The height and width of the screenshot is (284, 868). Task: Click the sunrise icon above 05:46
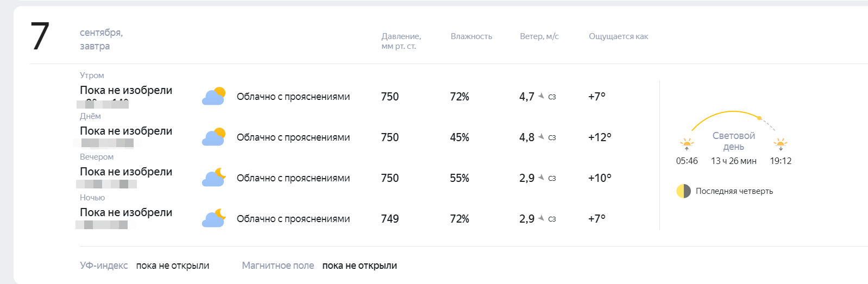[x=687, y=144]
